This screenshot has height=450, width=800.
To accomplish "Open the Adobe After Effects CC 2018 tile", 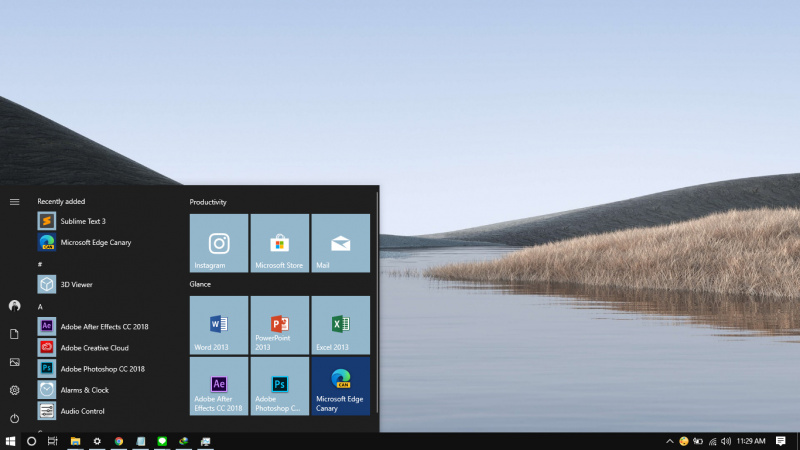I will point(219,386).
